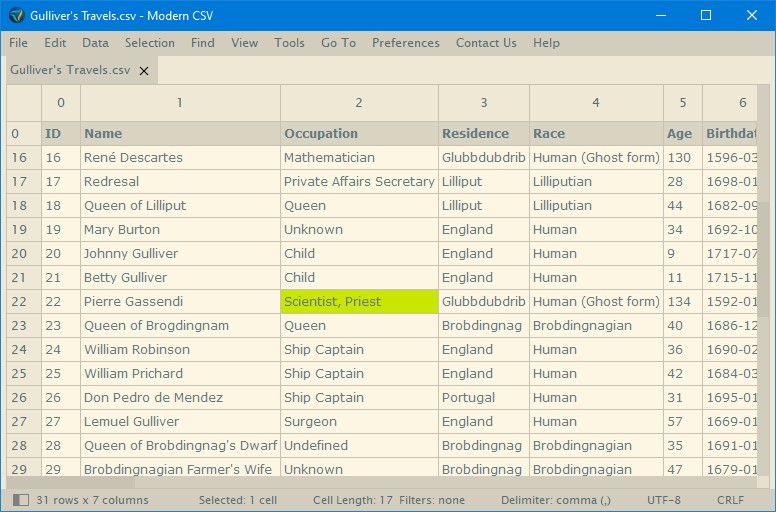
Task: Close the Gulliver's Travels.csv tab
Action: click(x=144, y=71)
